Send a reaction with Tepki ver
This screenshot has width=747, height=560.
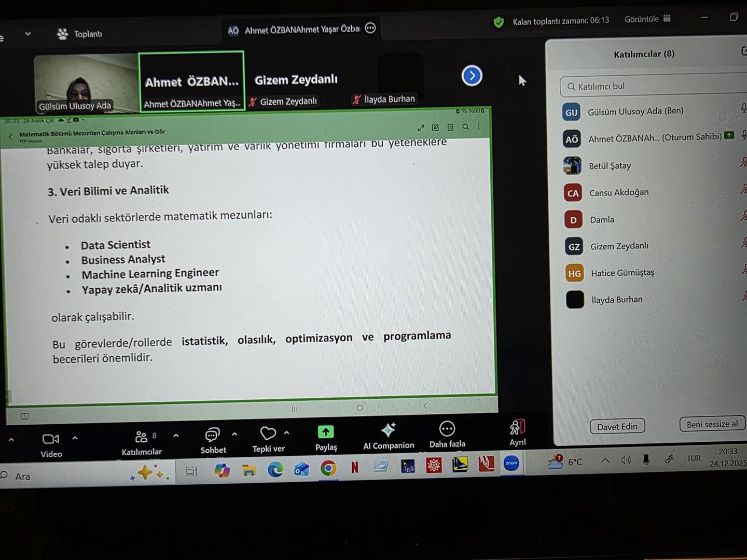pyautogui.click(x=268, y=433)
